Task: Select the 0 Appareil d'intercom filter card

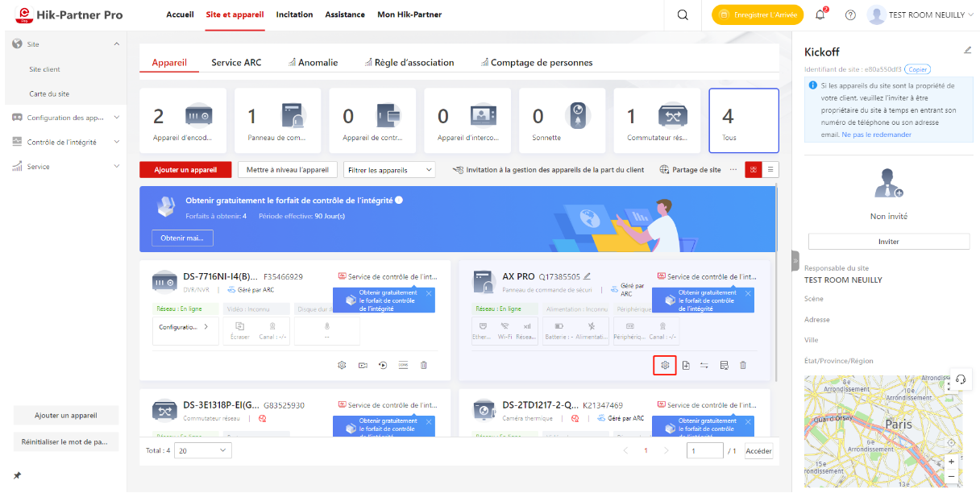Action: pyautogui.click(x=467, y=120)
